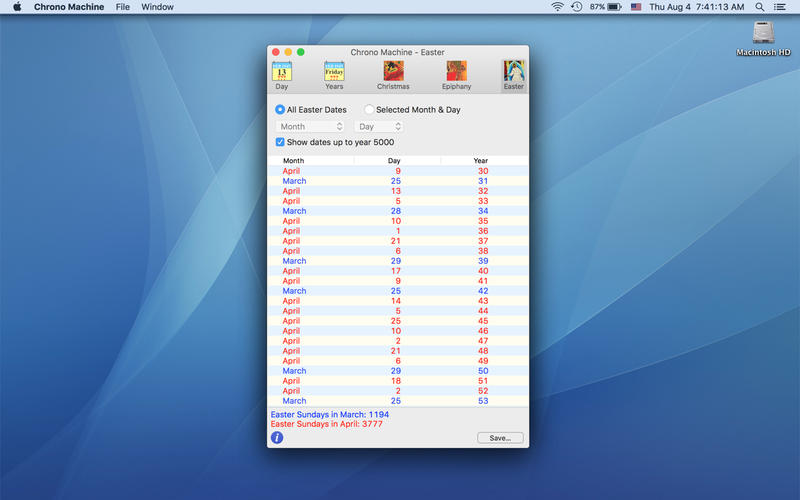Uncheck Show dates up to year 5000
Viewport: 800px width, 500px height.
(x=280, y=142)
